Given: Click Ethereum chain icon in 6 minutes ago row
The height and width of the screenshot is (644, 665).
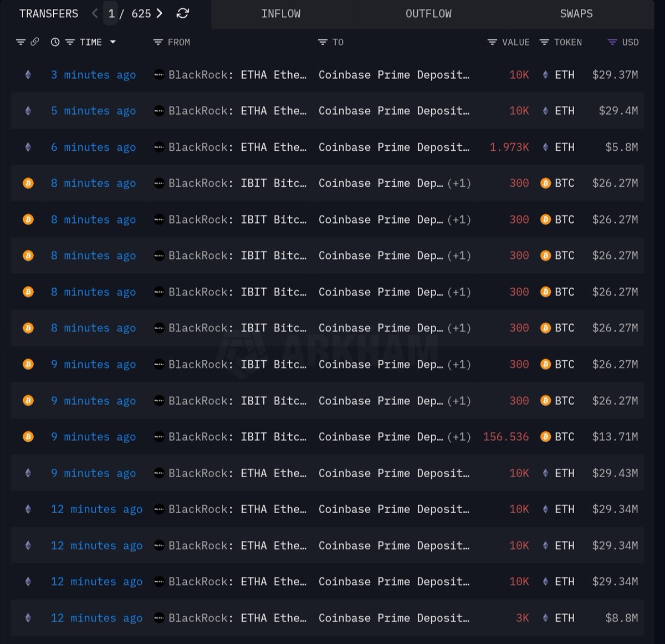Looking at the screenshot, I should click(28, 147).
